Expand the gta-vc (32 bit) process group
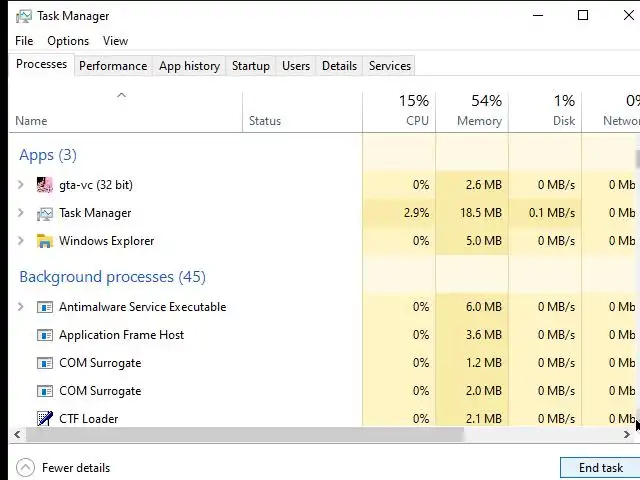 (x=21, y=185)
